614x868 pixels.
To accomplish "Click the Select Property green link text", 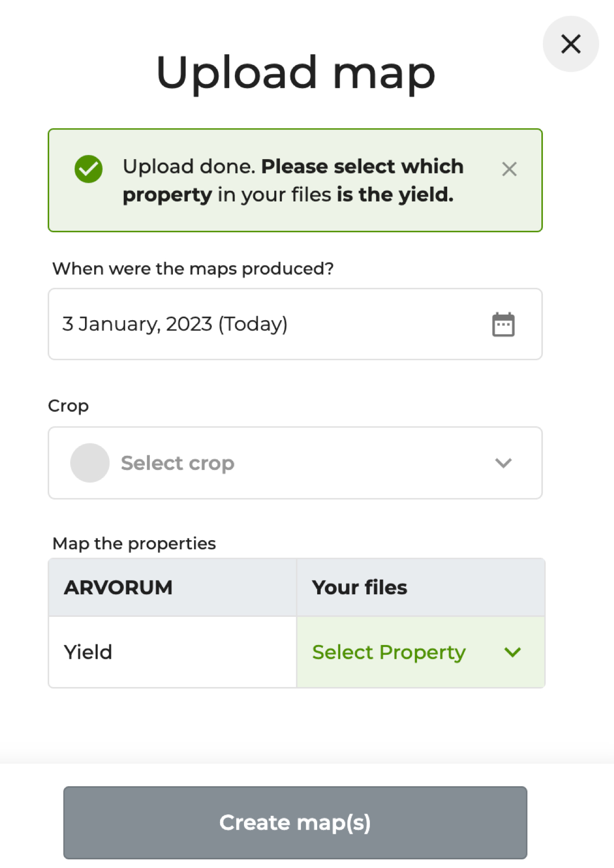I will 389,652.
